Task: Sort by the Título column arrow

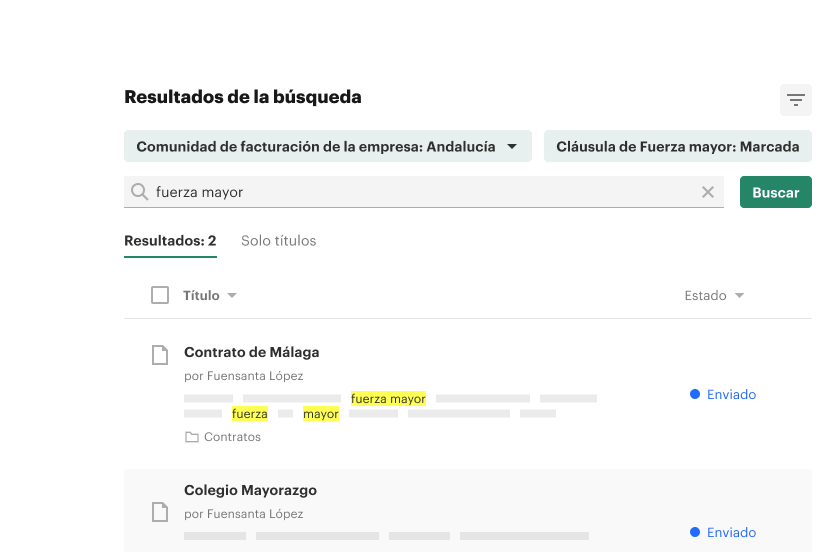Action: click(x=232, y=295)
